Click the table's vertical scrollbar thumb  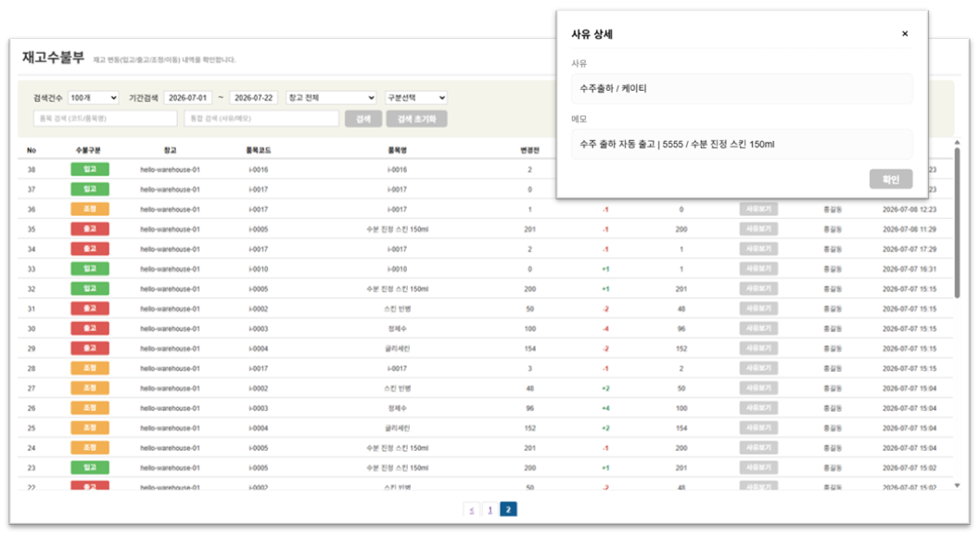click(x=957, y=222)
